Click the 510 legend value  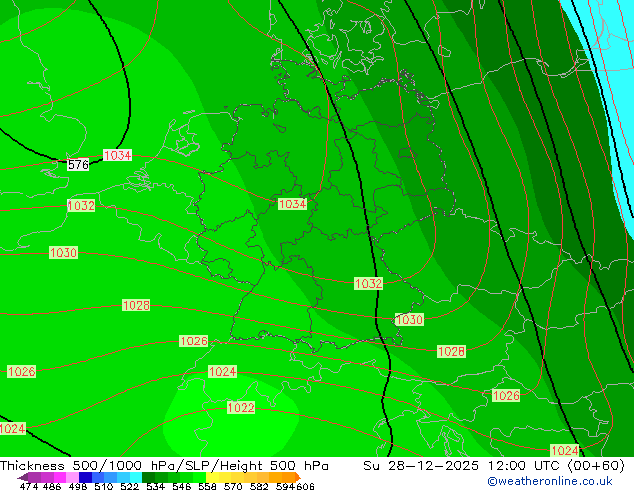104,486
